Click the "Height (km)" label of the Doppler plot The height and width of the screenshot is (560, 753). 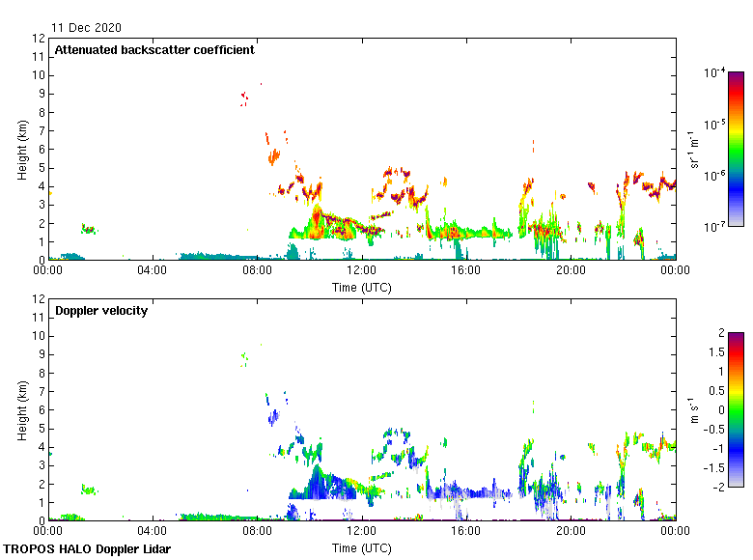[x=22, y=410]
